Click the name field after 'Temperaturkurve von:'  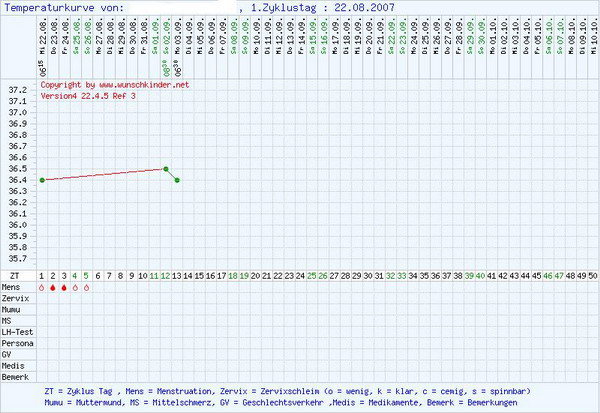(x=183, y=7)
